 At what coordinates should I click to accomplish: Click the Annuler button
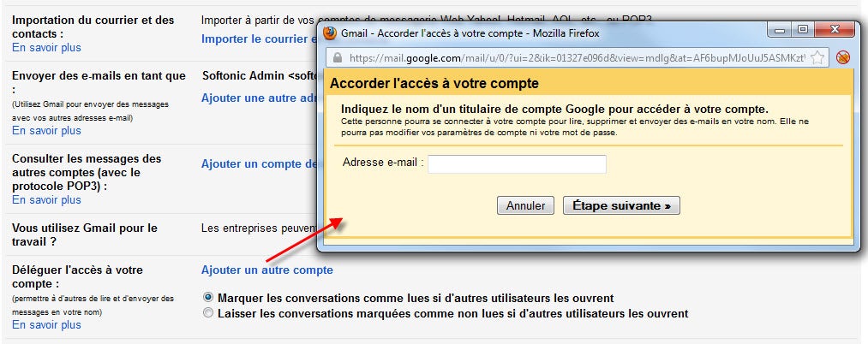click(525, 205)
